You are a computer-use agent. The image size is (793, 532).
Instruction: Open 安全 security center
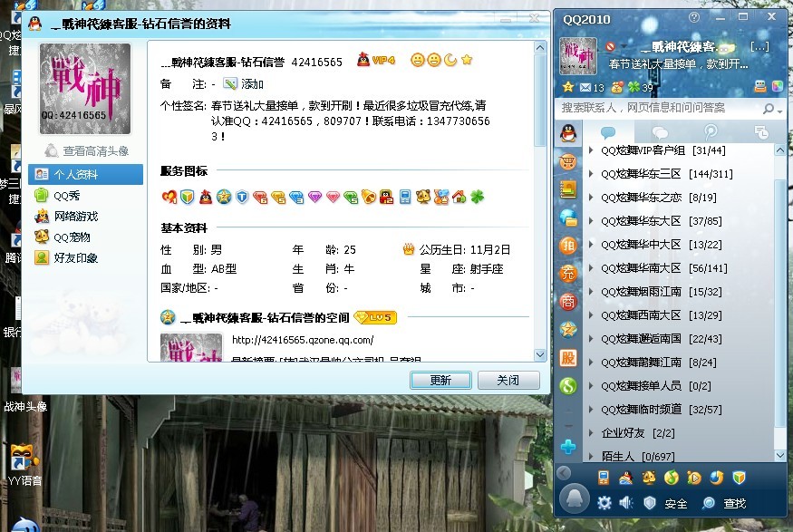point(665,503)
